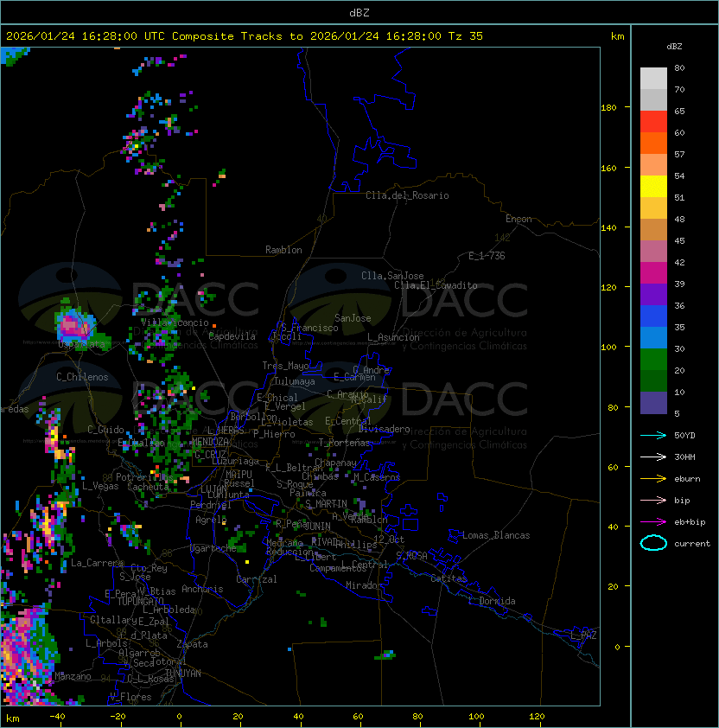The height and width of the screenshot is (728, 719).
Task: Click the 'eburn' legend label
Action: (687, 479)
